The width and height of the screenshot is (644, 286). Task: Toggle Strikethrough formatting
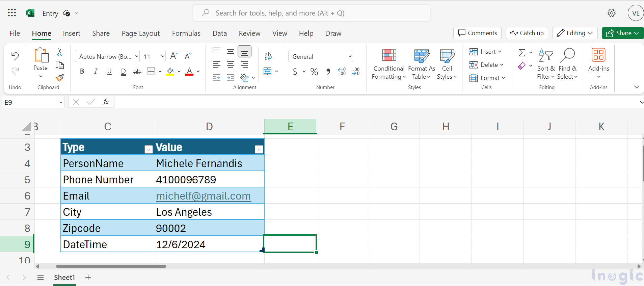click(137, 72)
